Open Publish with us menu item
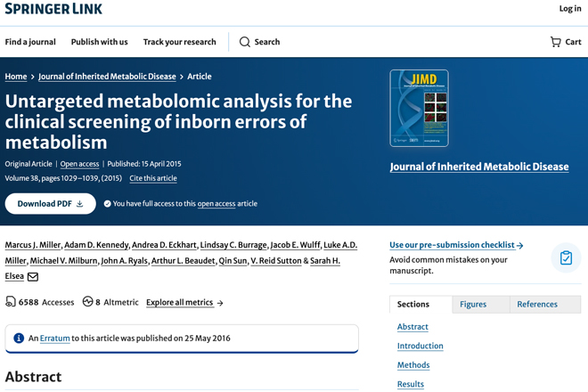Image resolution: width=588 pixels, height=392 pixels. click(100, 42)
